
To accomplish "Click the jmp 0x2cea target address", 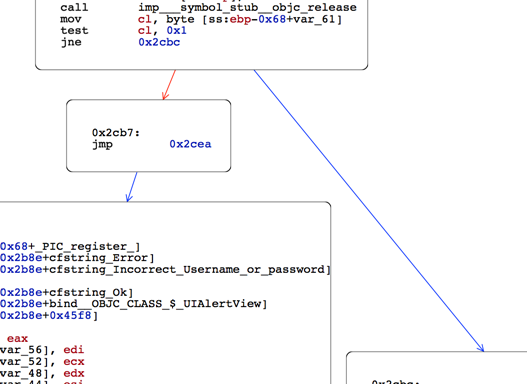I will point(190,144).
